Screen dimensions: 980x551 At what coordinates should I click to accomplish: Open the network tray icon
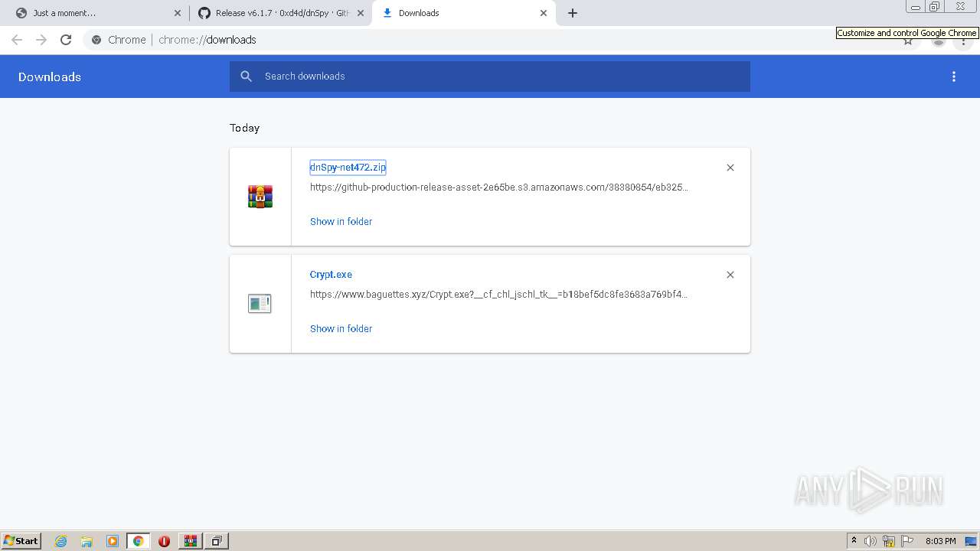coord(889,541)
